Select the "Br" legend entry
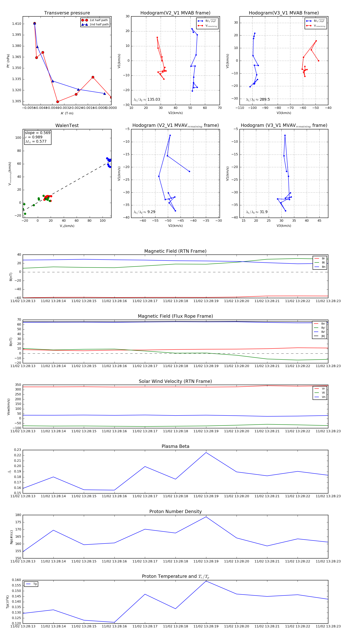The image size is (351, 644). tap(320, 258)
